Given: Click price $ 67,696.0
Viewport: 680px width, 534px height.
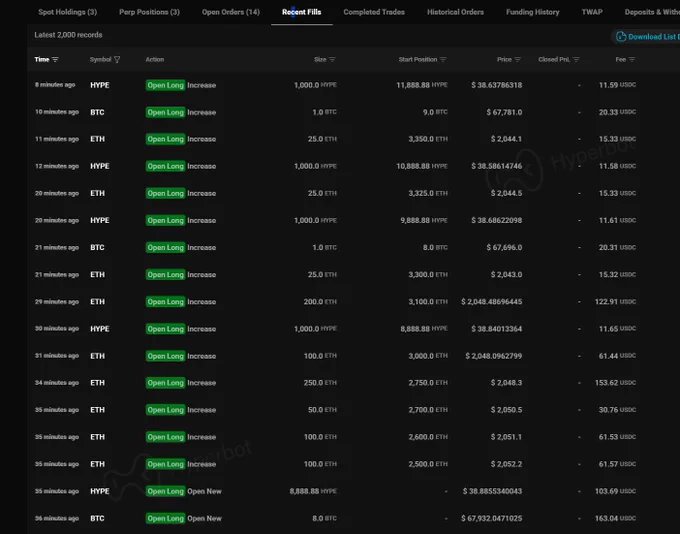Looking at the screenshot, I should pyautogui.click(x=504, y=248).
